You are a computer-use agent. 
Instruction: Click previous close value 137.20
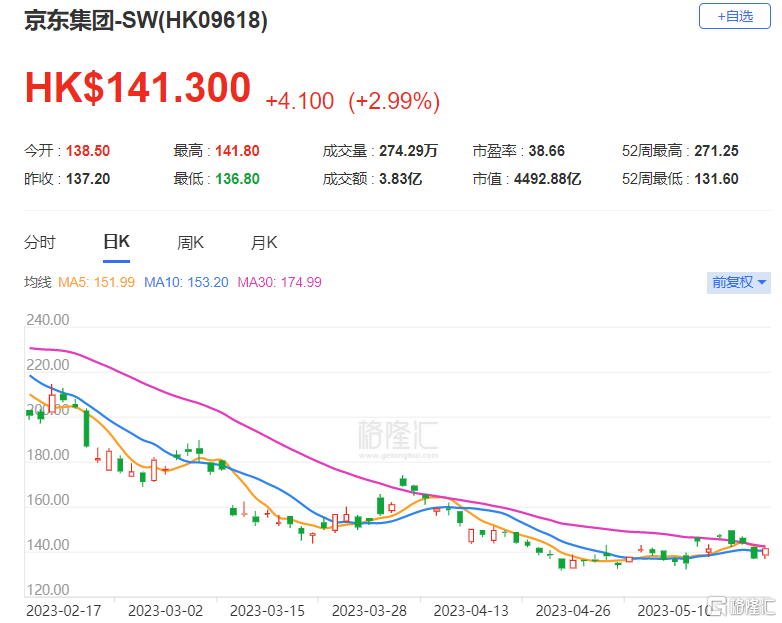[x=88, y=179]
